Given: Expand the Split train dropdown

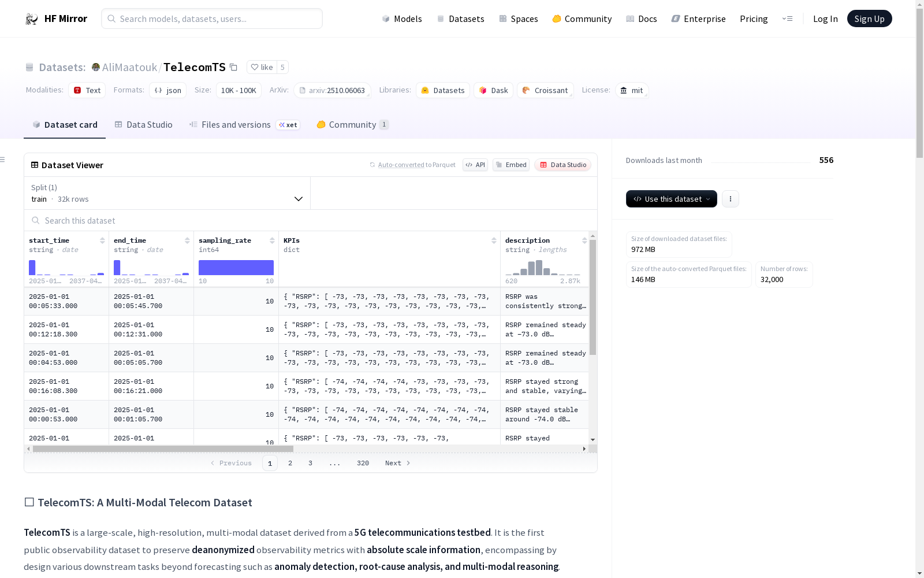Looking at the screenshot, I should 167,193.
